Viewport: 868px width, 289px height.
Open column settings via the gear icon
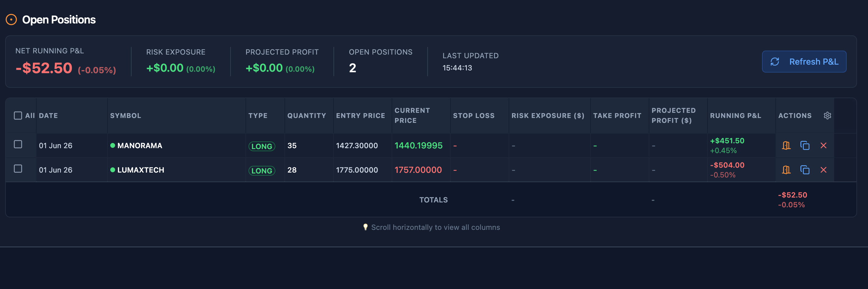tap(827, 116)
